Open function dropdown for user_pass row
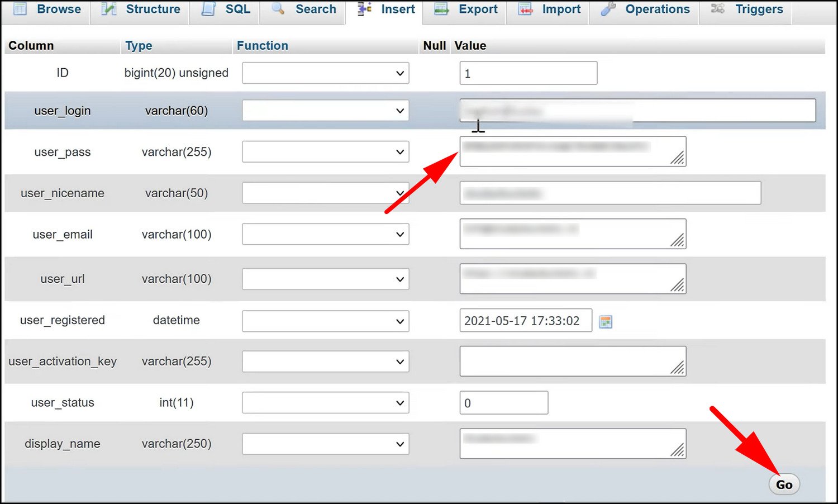 pos(325,152)
